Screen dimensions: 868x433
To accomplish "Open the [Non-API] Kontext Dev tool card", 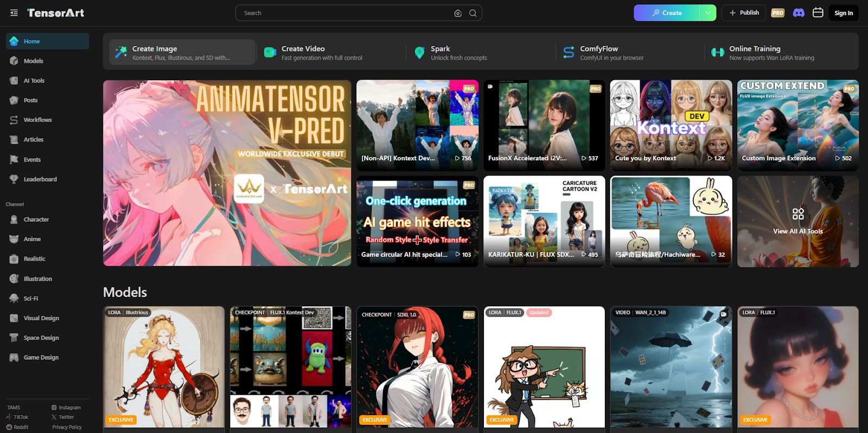I will click(x=417, y=125).
